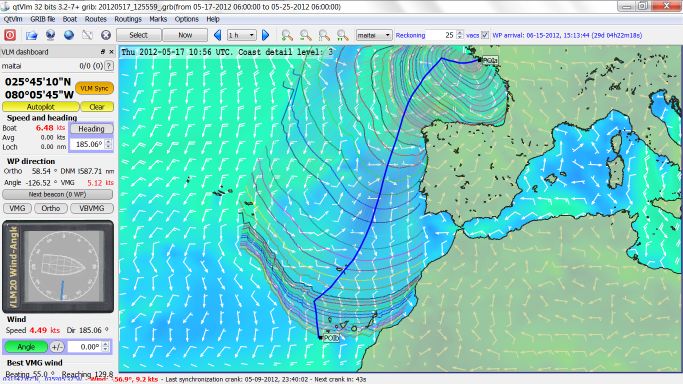Step backward in time with left arrow

tap(217, 35)
